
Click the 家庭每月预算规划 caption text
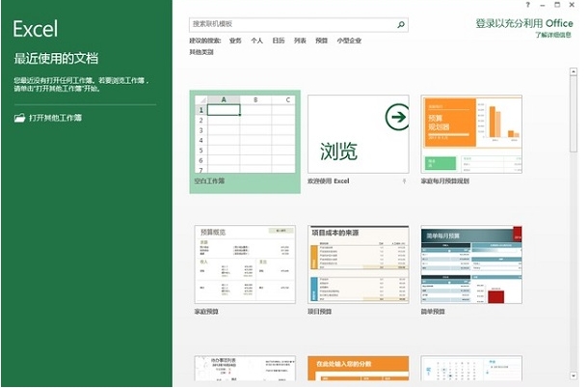444,181
